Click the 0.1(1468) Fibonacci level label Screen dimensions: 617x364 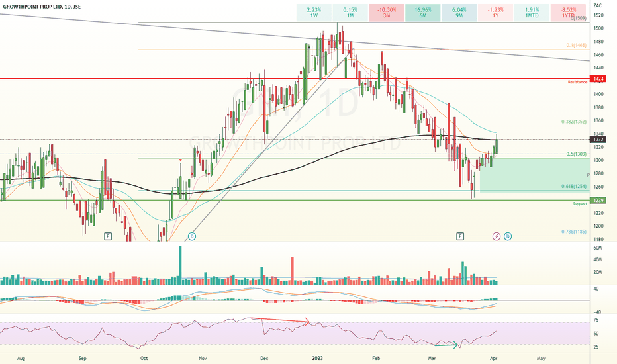577,46
